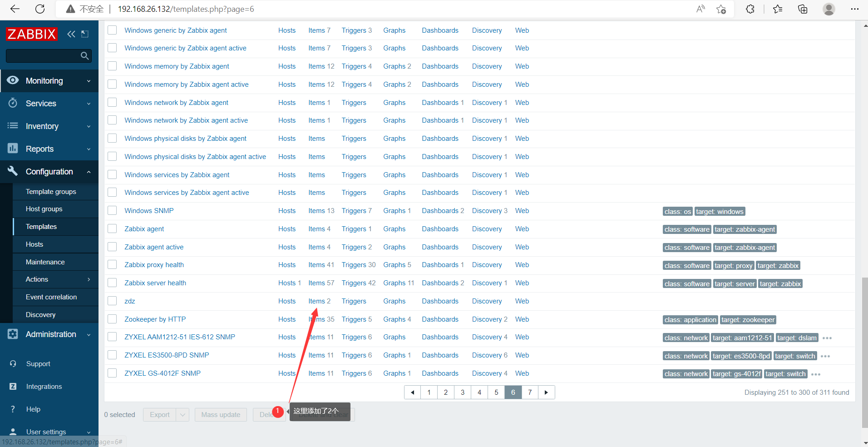
Task: Expand the Actions submenu arrow
Action: click(89, 279)
